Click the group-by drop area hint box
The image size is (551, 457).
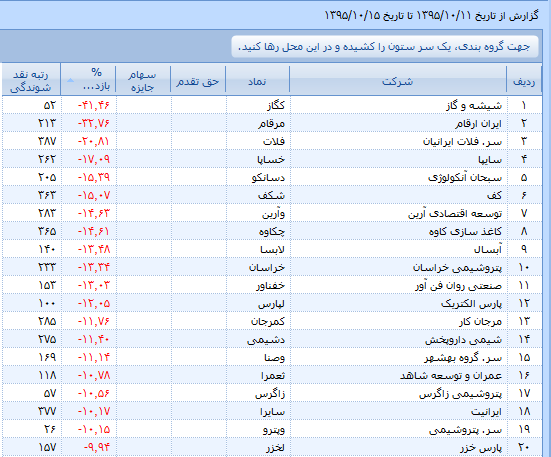coord(385,47)
